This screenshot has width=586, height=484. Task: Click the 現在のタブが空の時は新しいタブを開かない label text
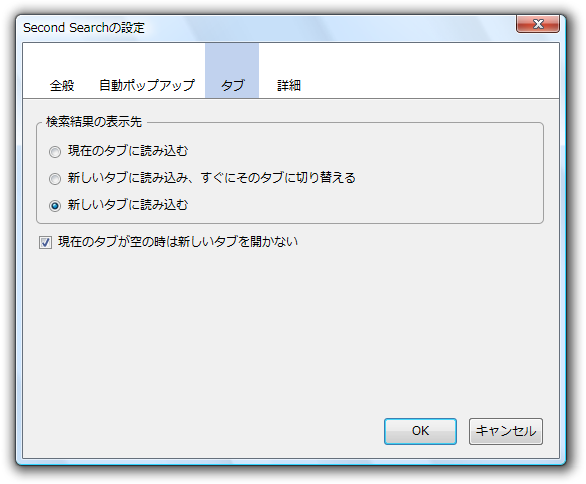tap(178, 241)
